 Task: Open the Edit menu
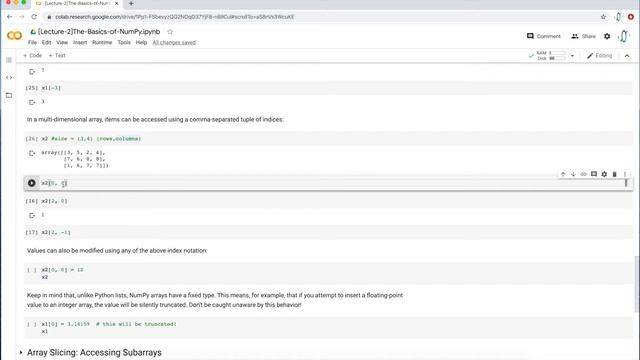[47, 42]
